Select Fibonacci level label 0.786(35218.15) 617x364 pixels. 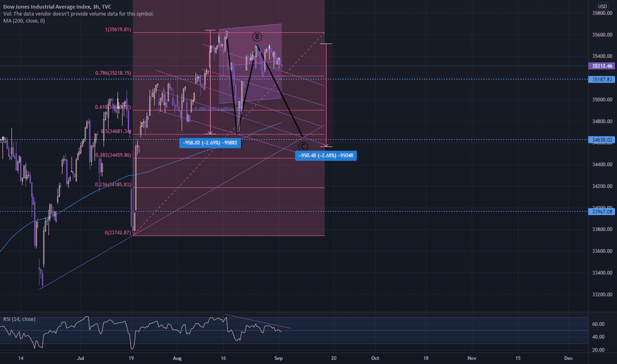(113, 73)
